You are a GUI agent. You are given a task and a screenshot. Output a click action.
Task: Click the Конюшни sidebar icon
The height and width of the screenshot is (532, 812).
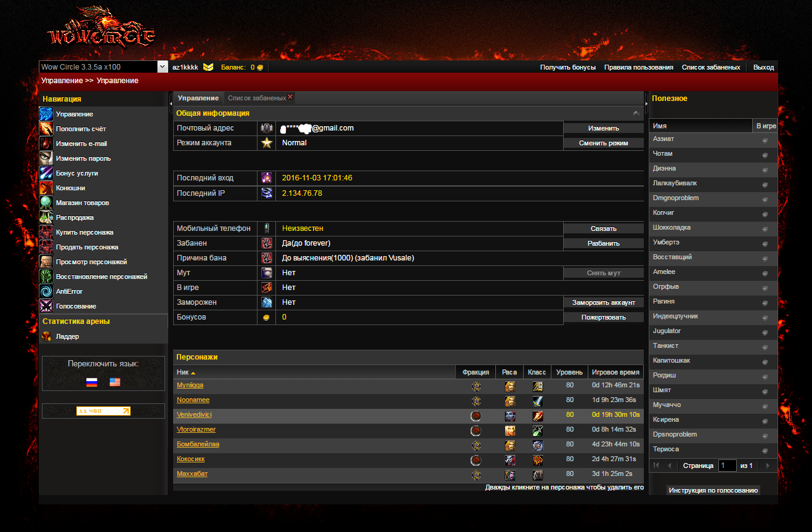point(46,188)
